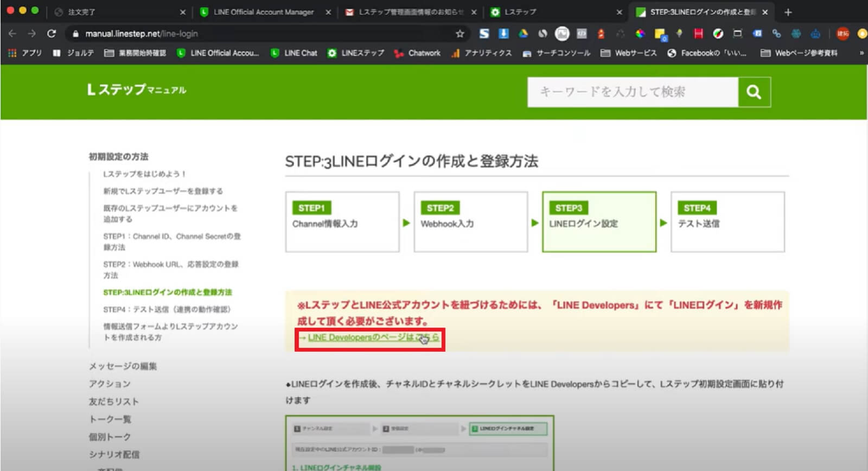Expand the シナリオ配信 sidebar section
Viewport: 868px width, 471px height.
(114, 455)
